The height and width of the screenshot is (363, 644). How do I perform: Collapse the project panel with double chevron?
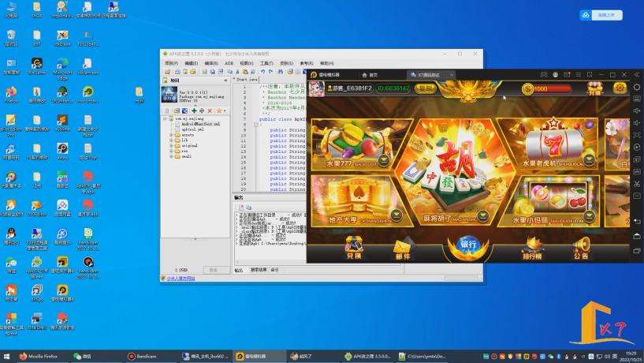pos(225,80)
